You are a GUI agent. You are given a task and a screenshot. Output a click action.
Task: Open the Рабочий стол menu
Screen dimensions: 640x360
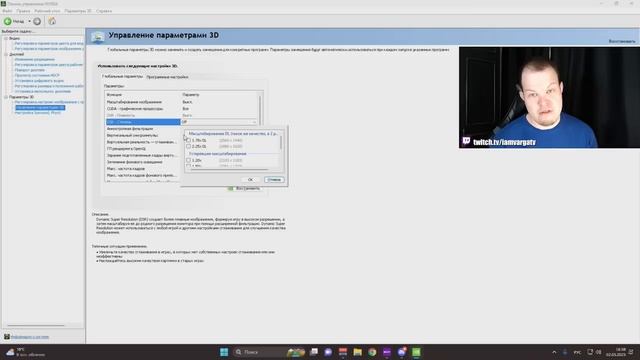(47, 11)
